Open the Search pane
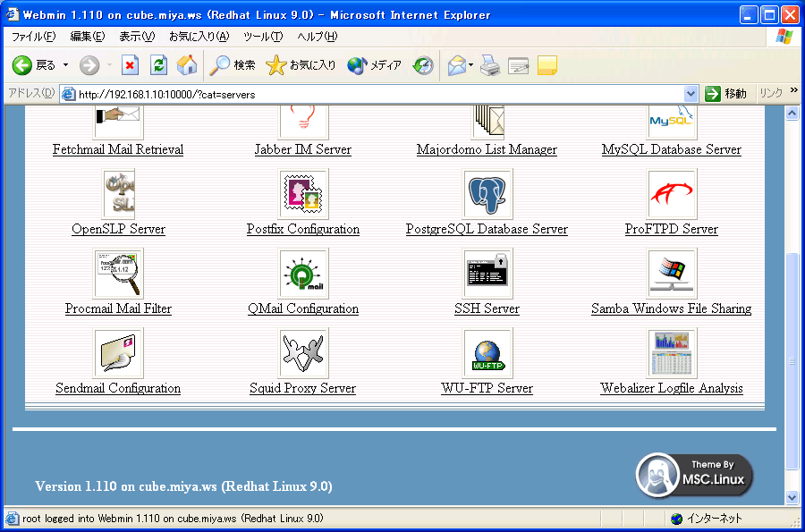The image size is (805, 532). (233, 65)
